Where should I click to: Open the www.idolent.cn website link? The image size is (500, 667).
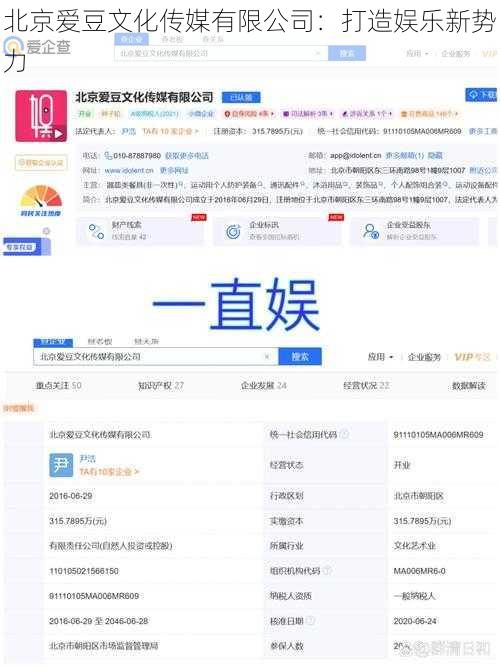129,170
